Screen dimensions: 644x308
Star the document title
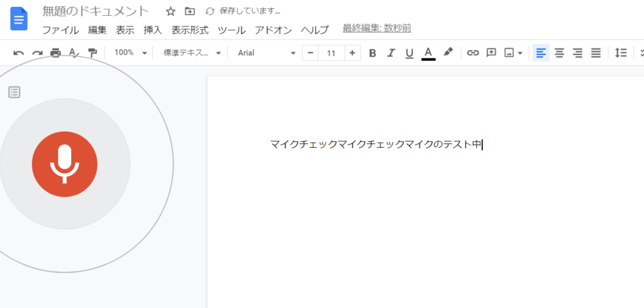[170, 11]
